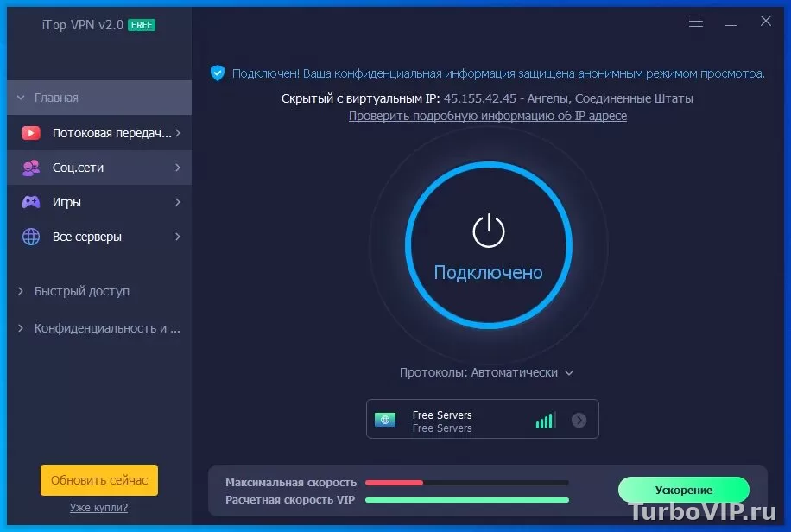The width and height of the screenshot is (791, 532).
Task: Click the red streaming play icon
Action: [31, 133]
